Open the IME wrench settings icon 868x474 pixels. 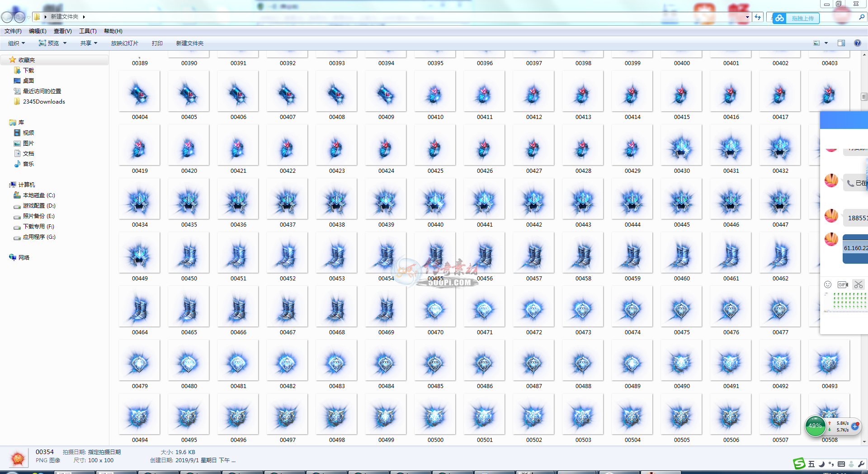point(861,464)
